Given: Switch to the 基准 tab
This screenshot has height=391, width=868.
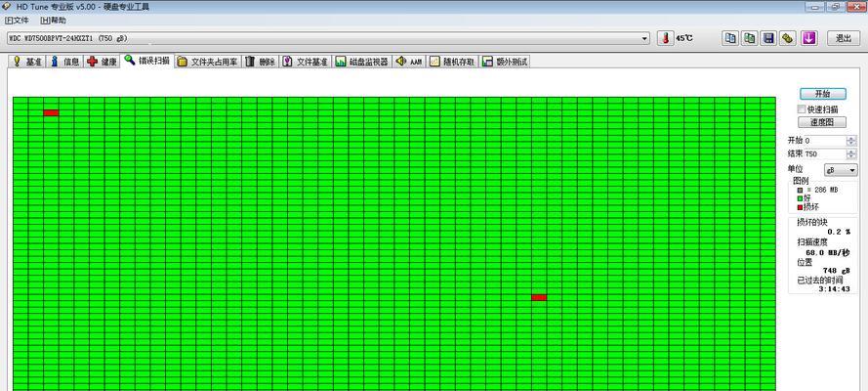Looking at the screenshot, I should click(x=27, y=62).
